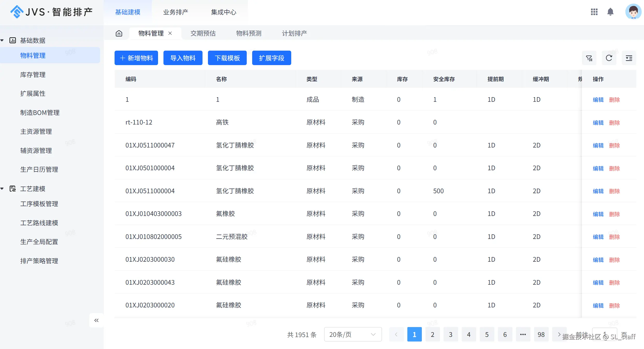Open 制造BOM管理 in sidebar
Screen dimensions: 644x349
pyautogui.click(x=40, y=113)
